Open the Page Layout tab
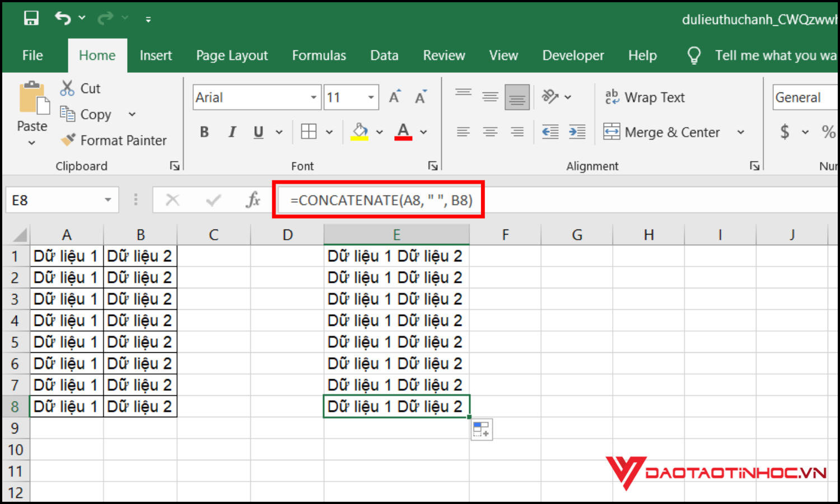Viewport: 840px width, 504px height. pos(232,55)
